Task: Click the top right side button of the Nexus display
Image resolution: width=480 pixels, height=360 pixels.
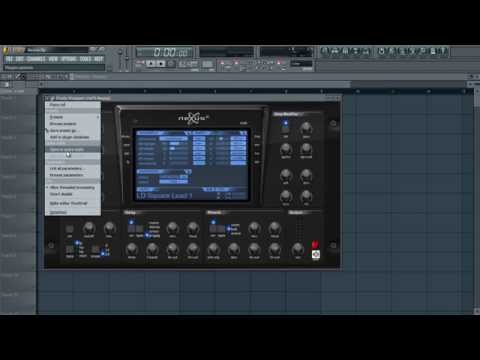Action: coord(257,137)
